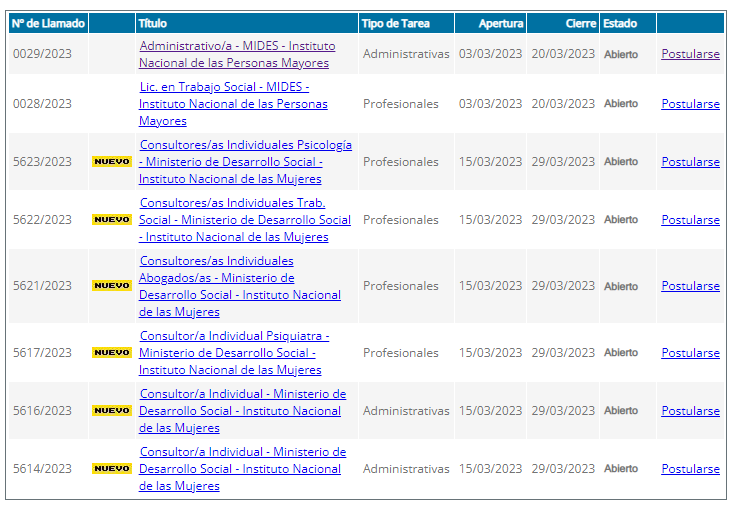Click Administrativas type in row 5614/2023
The width and height of the screenshot is (735, 509).
406,469
